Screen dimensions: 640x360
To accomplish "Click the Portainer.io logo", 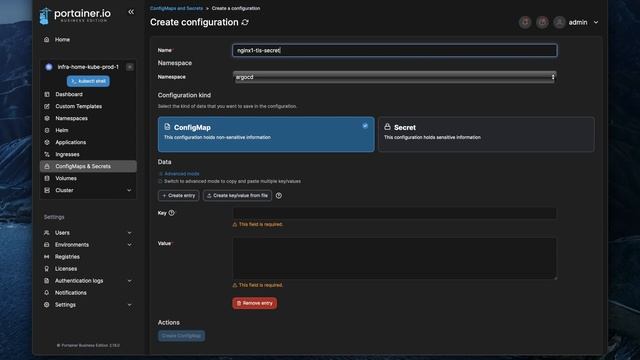I will coord(75,16).
